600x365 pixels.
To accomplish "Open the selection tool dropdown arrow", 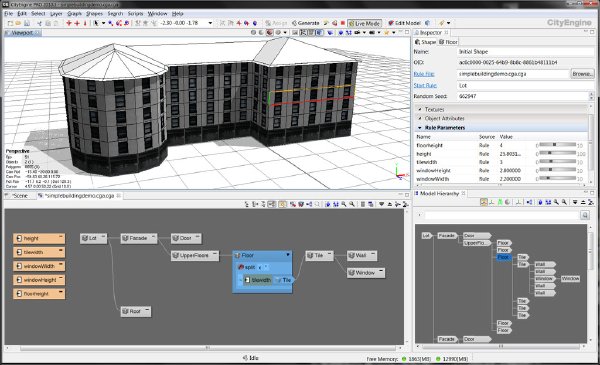I will point(103,23).
